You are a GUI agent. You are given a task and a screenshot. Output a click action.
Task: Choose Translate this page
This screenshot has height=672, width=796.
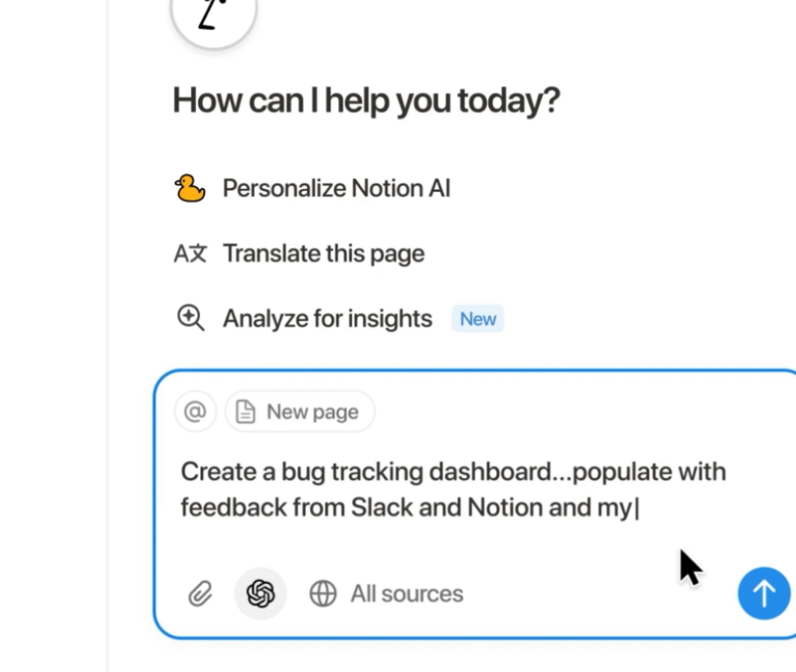(x=323, y=254)
